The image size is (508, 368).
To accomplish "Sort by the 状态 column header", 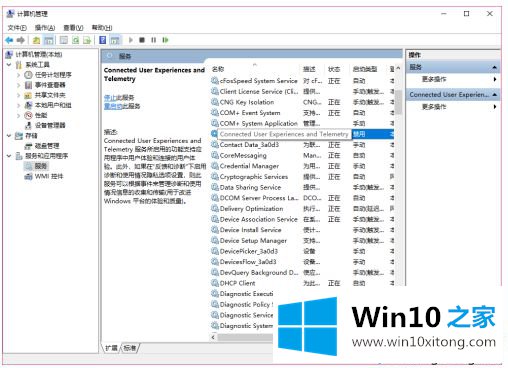I will tap(334, 69).
